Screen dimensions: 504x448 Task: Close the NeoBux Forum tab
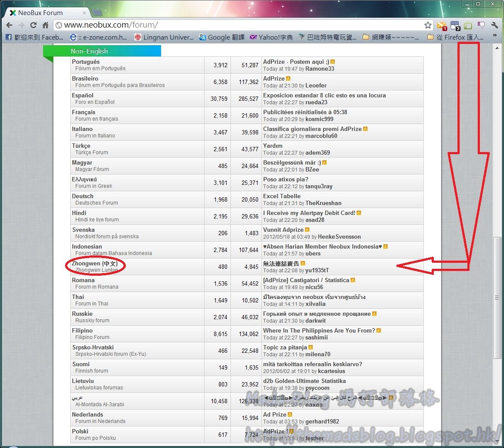84,13
